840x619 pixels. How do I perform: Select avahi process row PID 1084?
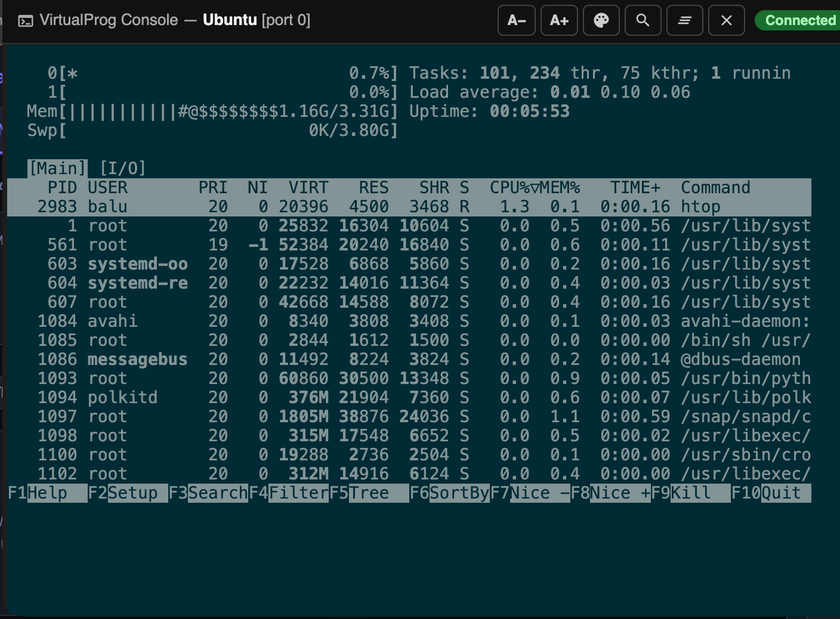click(409, 321)
